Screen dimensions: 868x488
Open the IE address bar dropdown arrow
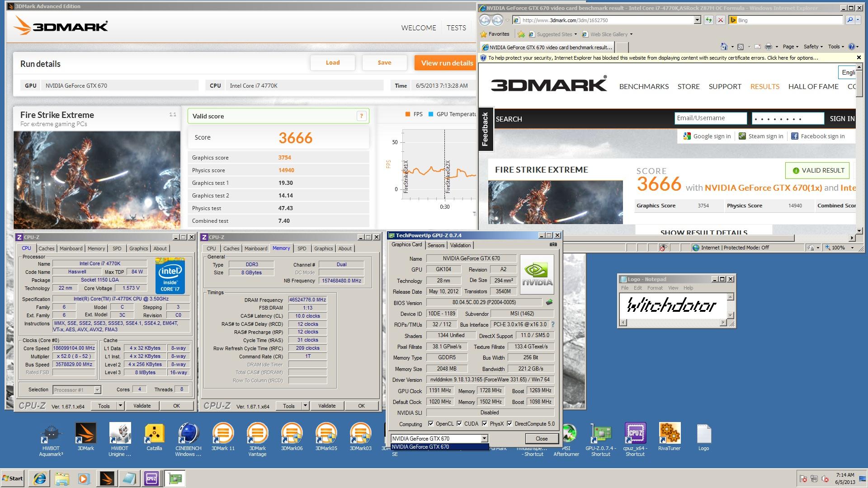(x=697, y=20)
